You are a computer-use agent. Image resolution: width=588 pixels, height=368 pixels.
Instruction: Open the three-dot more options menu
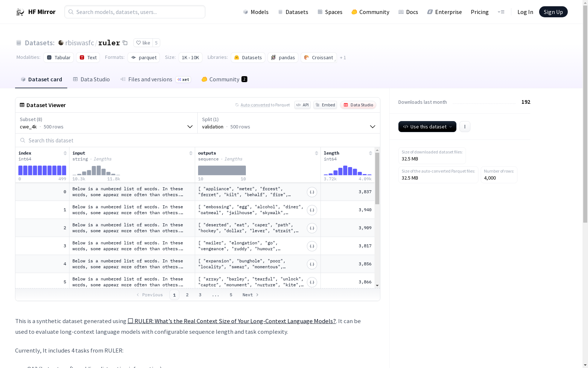click(x=465, y=127)
